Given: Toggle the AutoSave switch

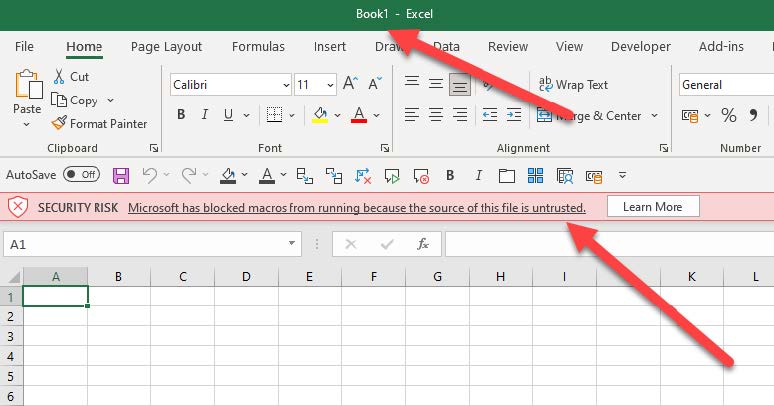Looking at the screenshot, I should (81, 175).
